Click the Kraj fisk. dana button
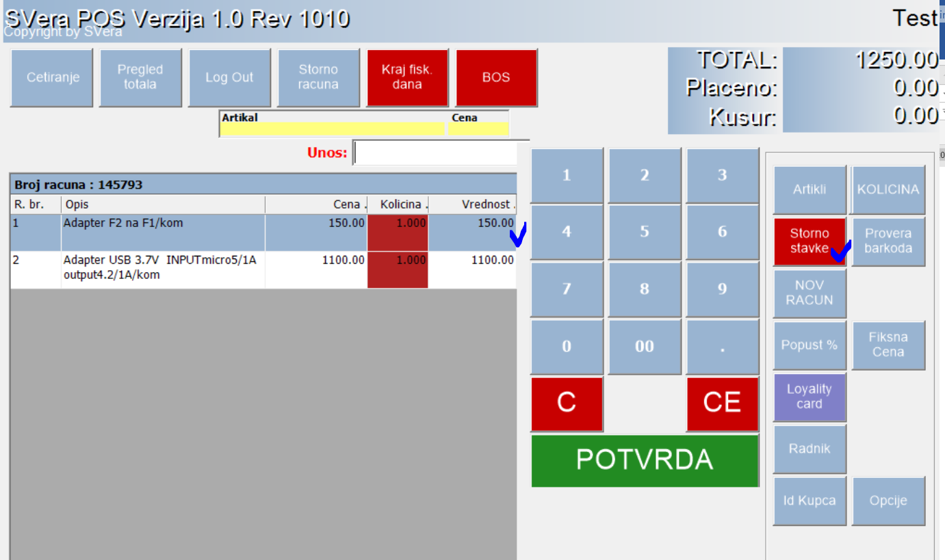The width and height of the screenshot is (945, 560). (407, 77)
